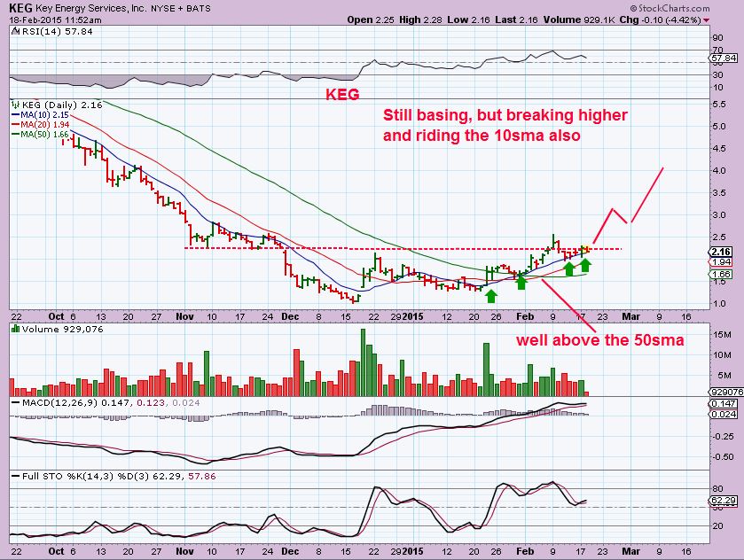Click the 5.5 price level on the price axis
Screen dimensions: 744x560
(719, 104)
